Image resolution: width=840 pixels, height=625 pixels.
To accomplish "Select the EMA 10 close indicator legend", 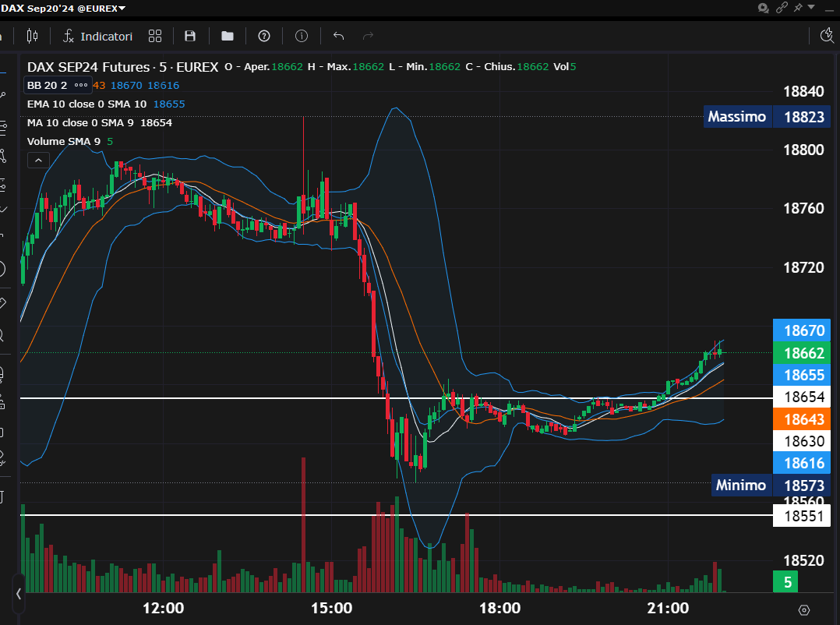I will coord(86,104).
